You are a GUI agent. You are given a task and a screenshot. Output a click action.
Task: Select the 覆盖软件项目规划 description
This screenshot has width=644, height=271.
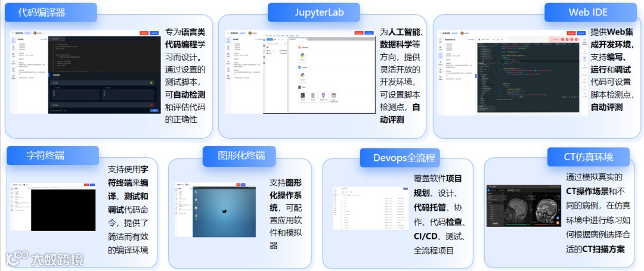pyautogui.click(x=439, y=214)
